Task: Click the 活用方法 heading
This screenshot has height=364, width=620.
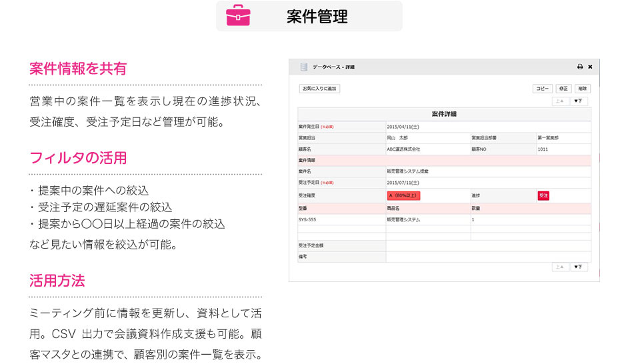Action: [57, 281]
